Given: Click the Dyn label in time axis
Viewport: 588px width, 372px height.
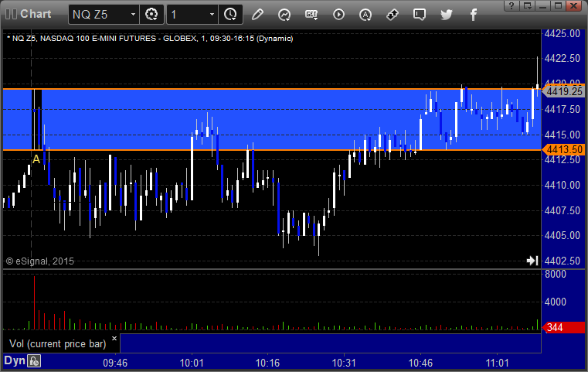Looking at the screenshot, I should tap(15, 361).
